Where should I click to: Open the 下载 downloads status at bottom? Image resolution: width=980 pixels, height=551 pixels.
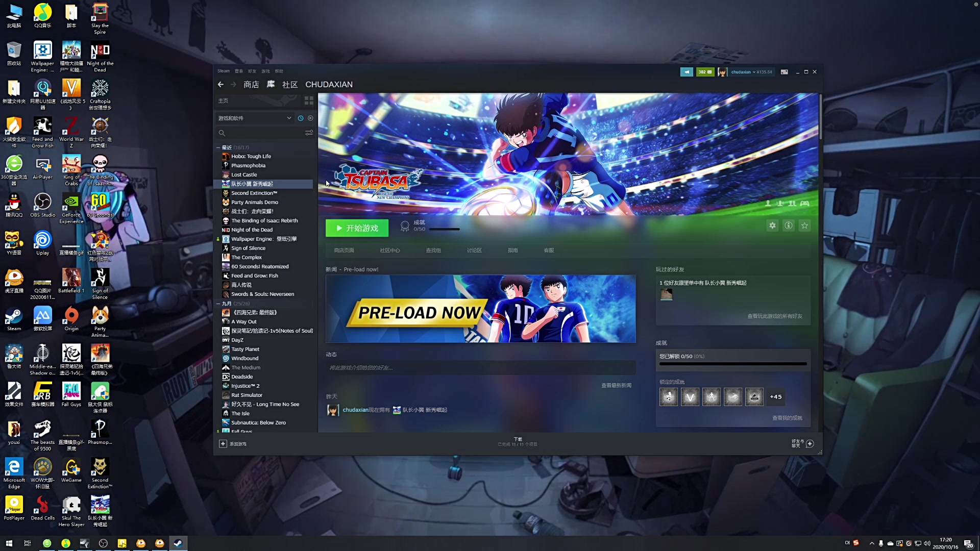click(518, 442)
